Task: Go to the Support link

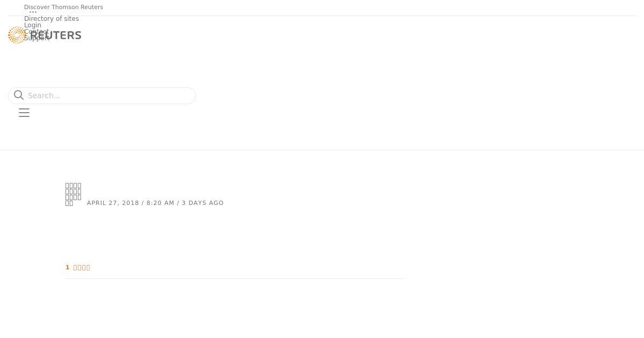Action: click(x=37, y=38)
